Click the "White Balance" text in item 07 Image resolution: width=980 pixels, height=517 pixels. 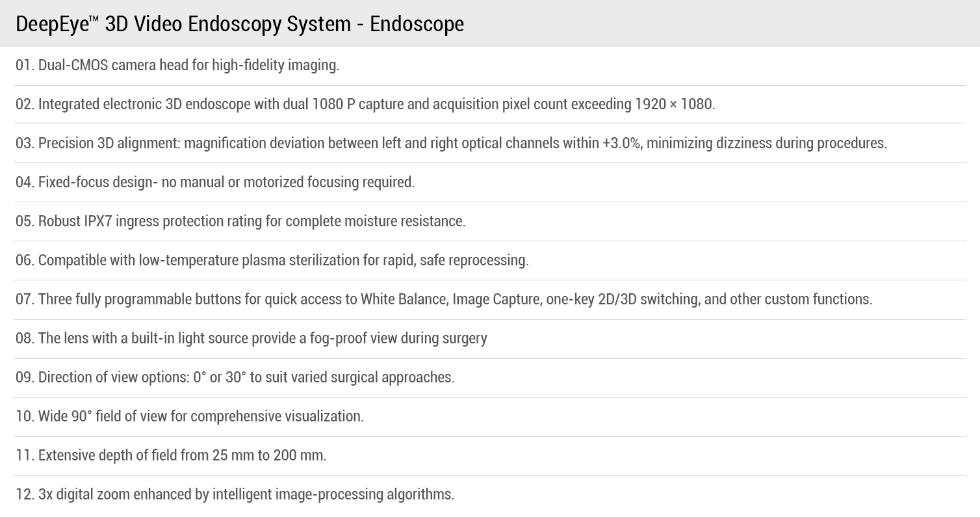pos(403,299)
